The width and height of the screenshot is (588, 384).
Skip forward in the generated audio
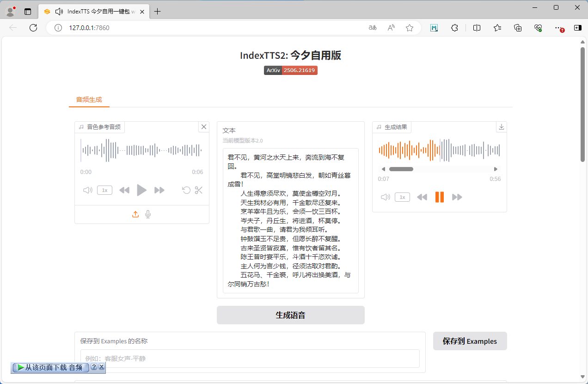(457, 197)
